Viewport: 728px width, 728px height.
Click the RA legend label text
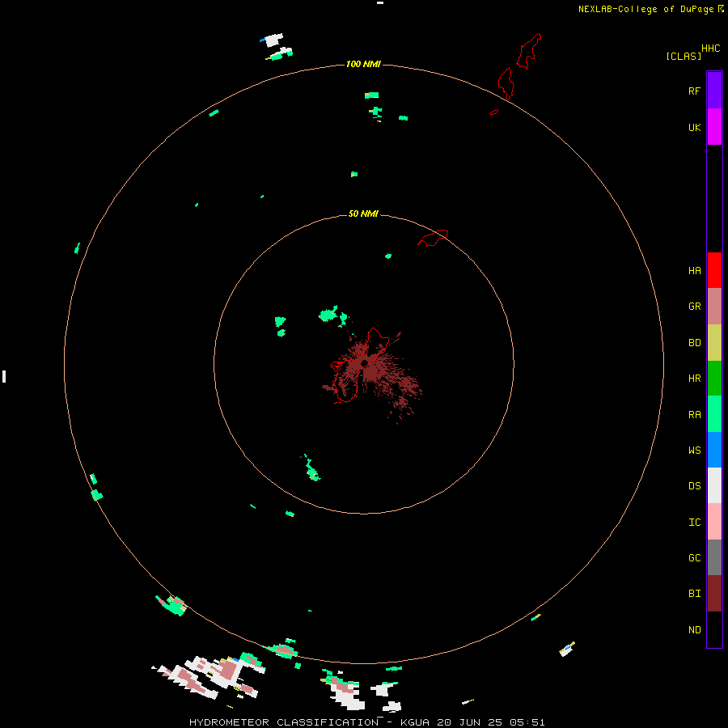tap(694, 415)
